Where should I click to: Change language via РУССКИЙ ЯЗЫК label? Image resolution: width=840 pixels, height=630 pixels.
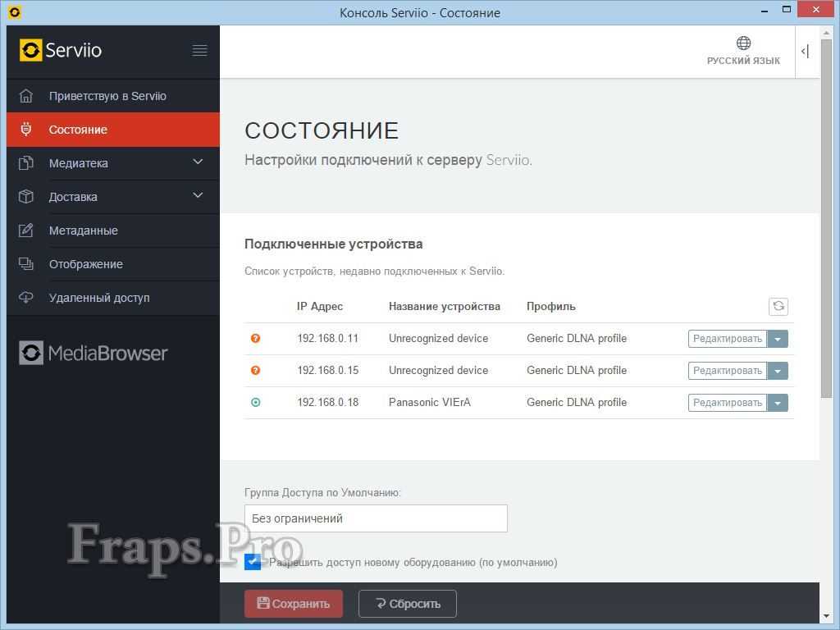coord(743,61)
